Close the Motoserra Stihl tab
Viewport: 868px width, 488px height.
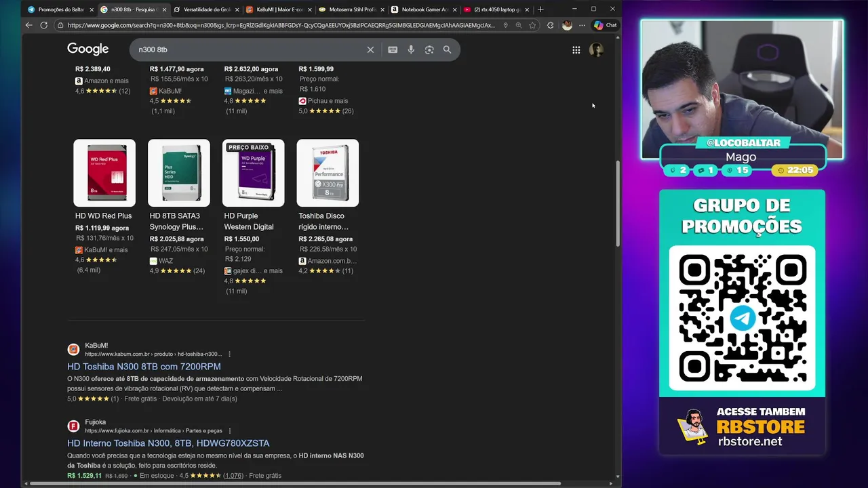(x=382, y=9)
